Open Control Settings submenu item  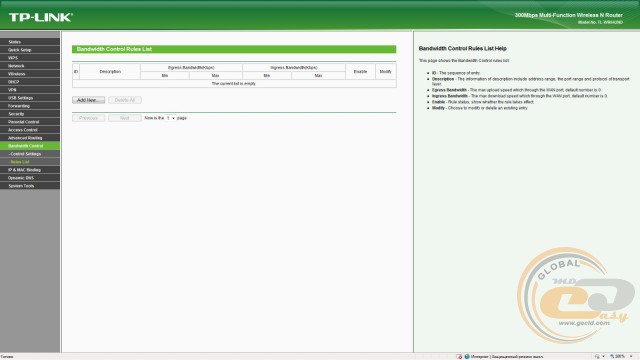click(x=30, y=154)
